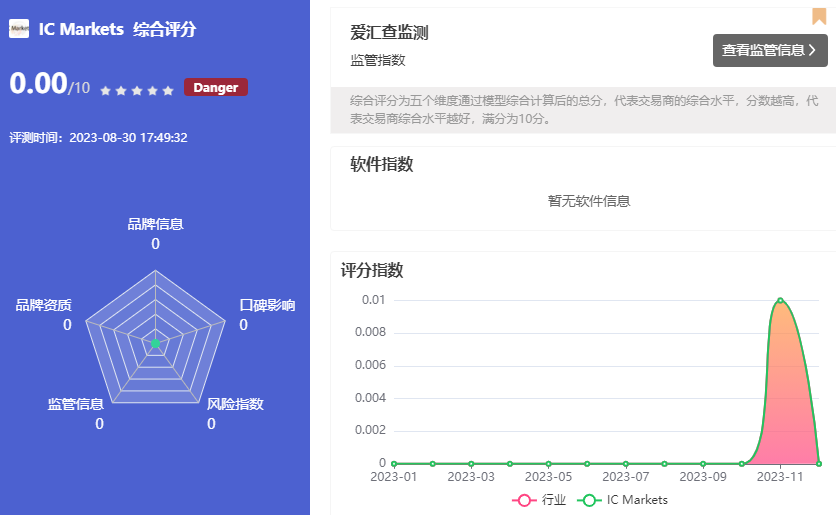The width and height of the screenshot is (836, 515).
Task: Select the 监管信息 radar label
Action: pos(76,404)
